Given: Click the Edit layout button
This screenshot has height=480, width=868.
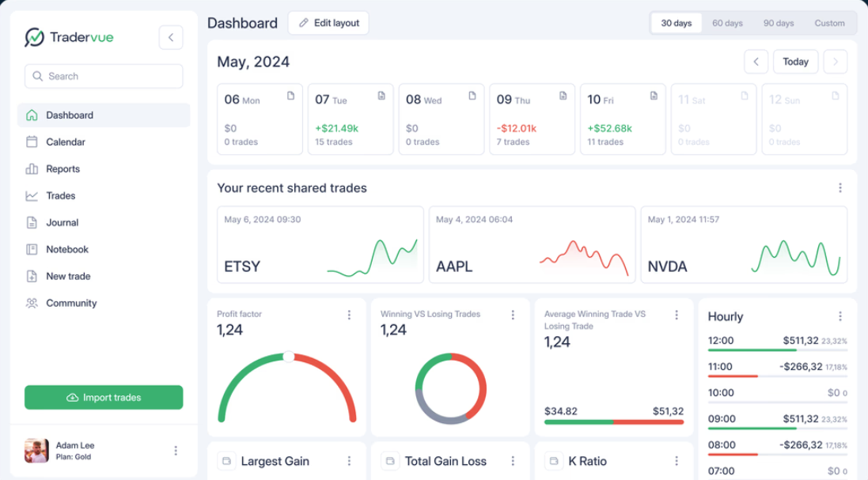Looking at the screenshot, I should [328, 23].
